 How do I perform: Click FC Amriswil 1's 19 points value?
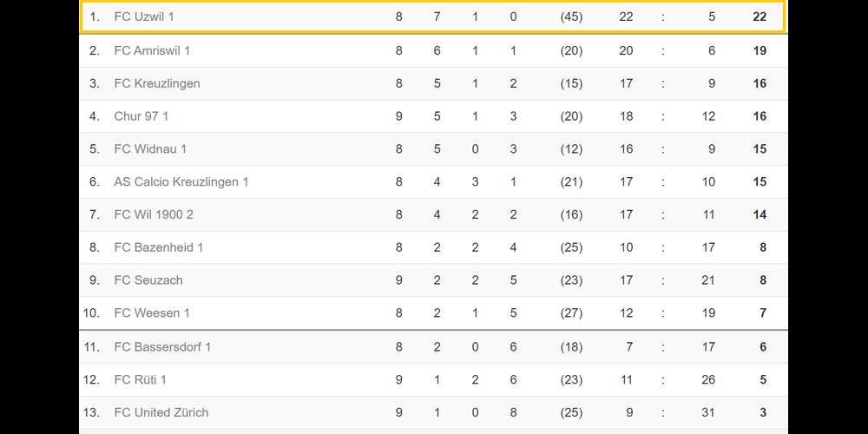(759, 50)
